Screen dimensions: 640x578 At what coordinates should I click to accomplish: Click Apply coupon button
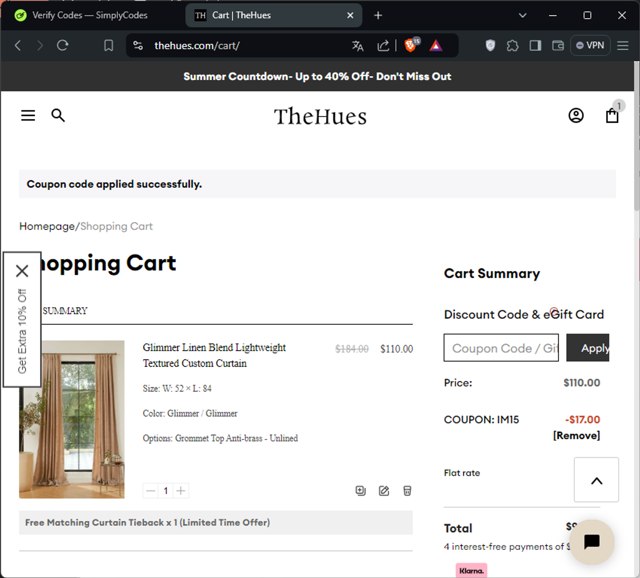588,348
